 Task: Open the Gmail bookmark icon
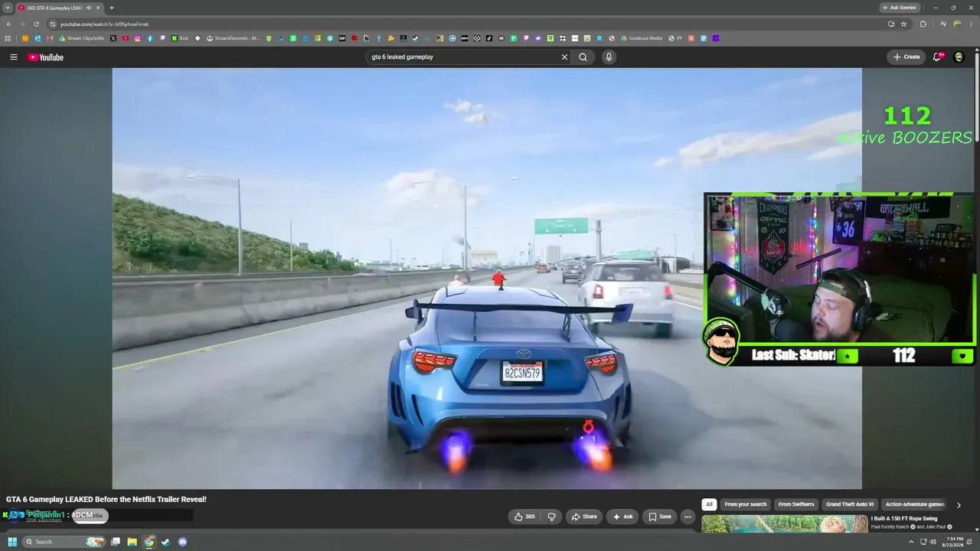click(x=50, y=38)
